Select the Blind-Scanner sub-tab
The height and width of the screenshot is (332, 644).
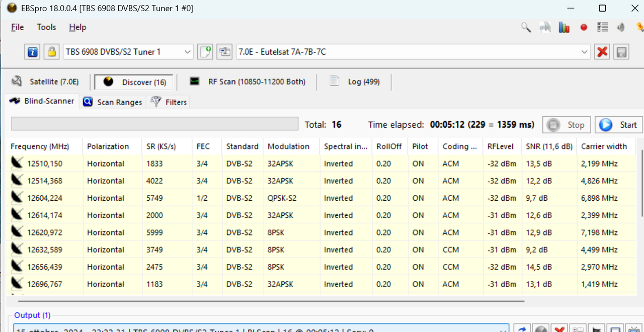(42, 101)
